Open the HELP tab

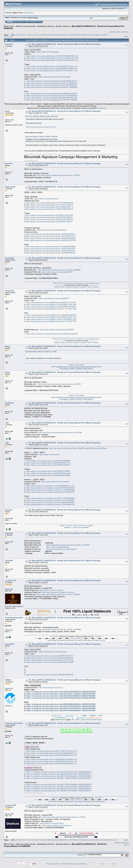pyautogui.click(x=15, y=22)
